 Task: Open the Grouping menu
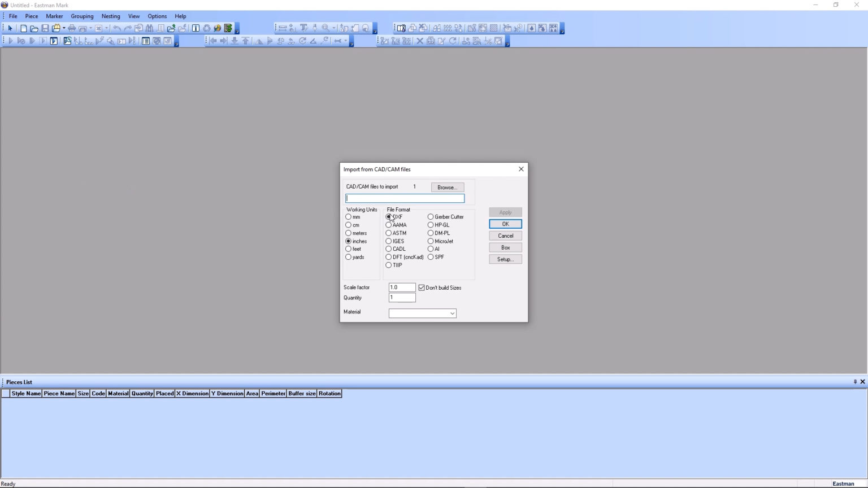coord(82,16)
